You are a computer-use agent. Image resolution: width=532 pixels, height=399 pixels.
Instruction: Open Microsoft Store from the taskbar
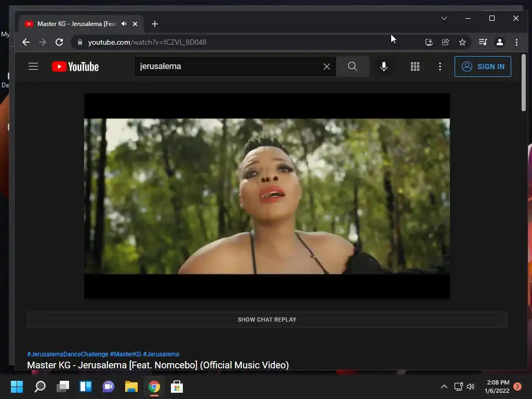pyautogui.click(x=177, y=387)
